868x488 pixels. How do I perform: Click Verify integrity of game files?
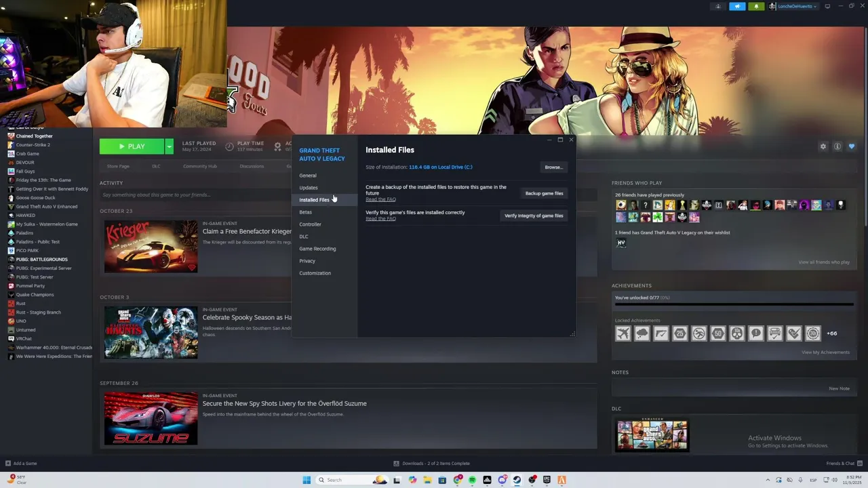pos(534,216)
